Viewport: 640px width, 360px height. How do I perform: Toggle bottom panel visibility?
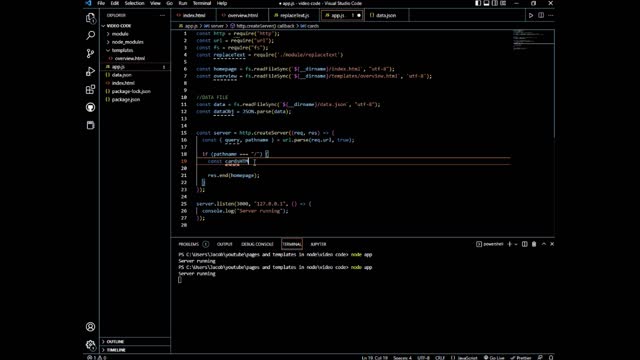[x=486, y=3]
